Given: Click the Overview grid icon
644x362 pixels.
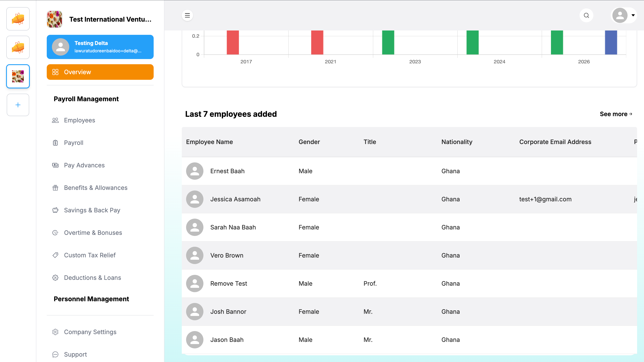Looking at the screenshot, I should pyautogui.click(x=55, y=72).
